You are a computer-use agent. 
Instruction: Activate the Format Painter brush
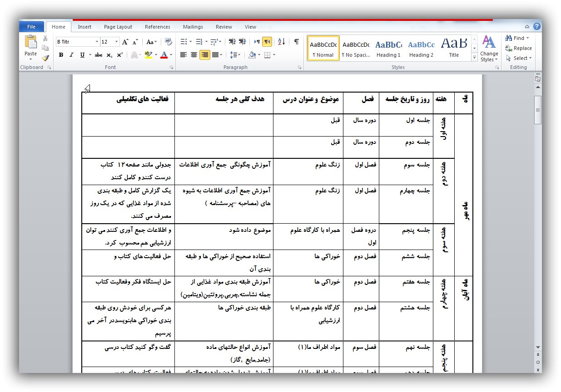click(45, 58)
